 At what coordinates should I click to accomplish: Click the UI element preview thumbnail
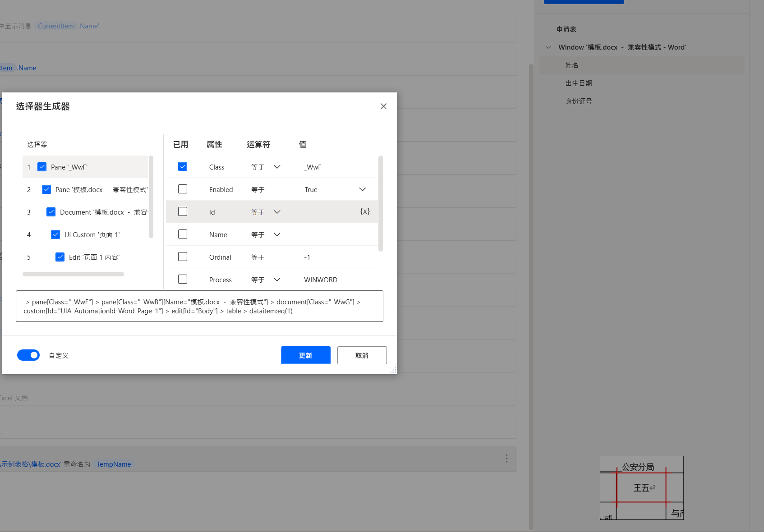[641, 488]
